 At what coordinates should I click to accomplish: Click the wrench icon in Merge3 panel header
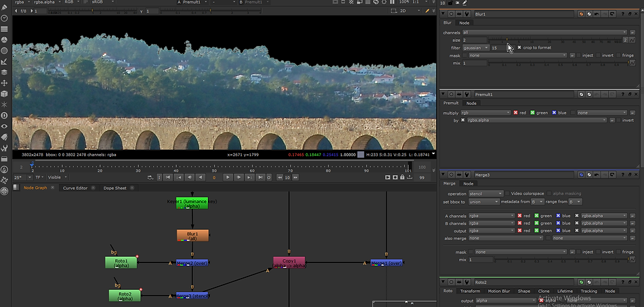[x=467, y=174]
